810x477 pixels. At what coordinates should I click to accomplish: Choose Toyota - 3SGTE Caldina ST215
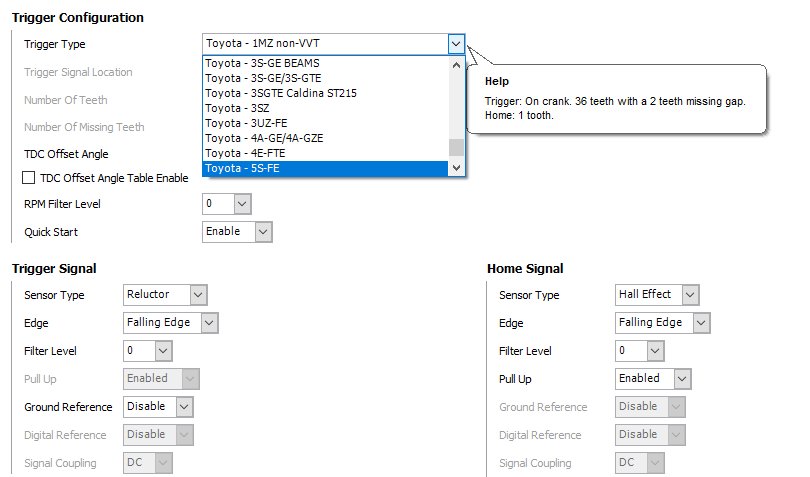point(326,93)
